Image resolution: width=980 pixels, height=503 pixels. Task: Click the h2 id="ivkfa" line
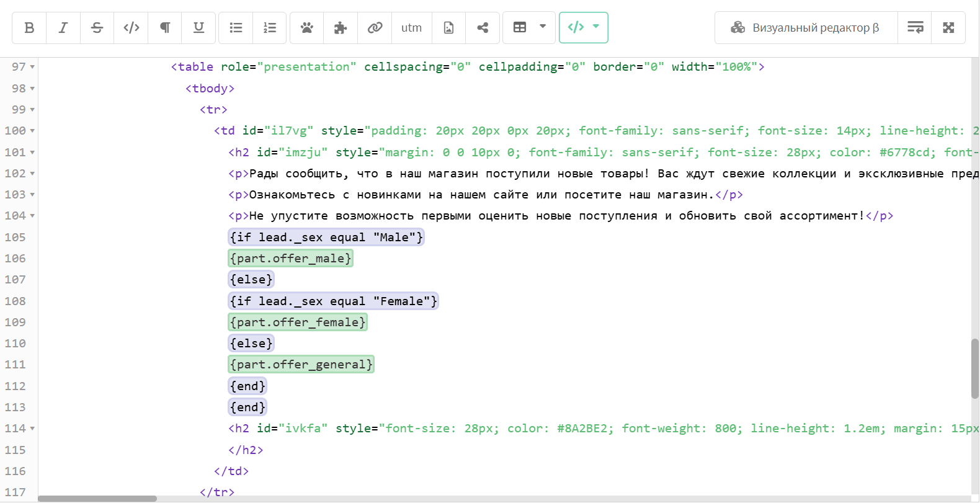(603, 429)
